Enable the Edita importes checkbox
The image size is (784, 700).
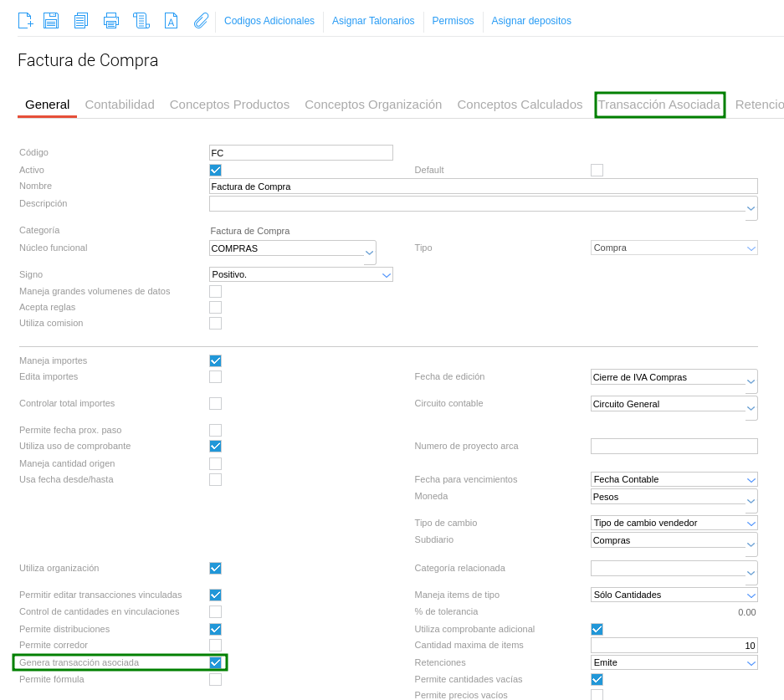click(215, 377)
